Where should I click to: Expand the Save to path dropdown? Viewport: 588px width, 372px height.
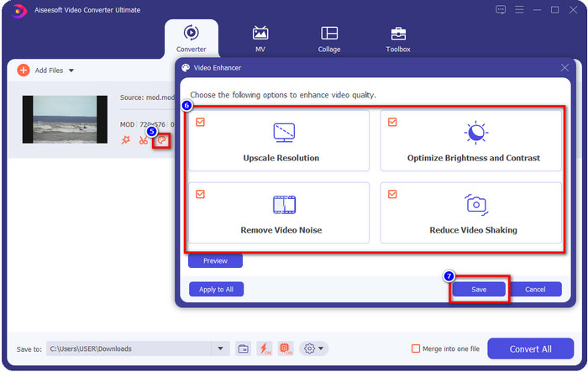point(220,348)
